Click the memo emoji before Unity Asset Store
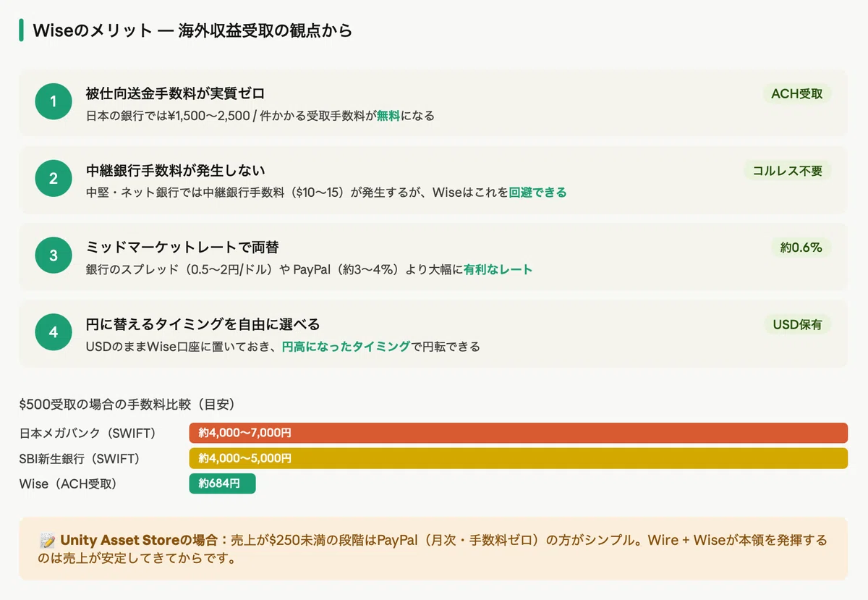Viewport: 868px width, 600px height. [48, 541]
